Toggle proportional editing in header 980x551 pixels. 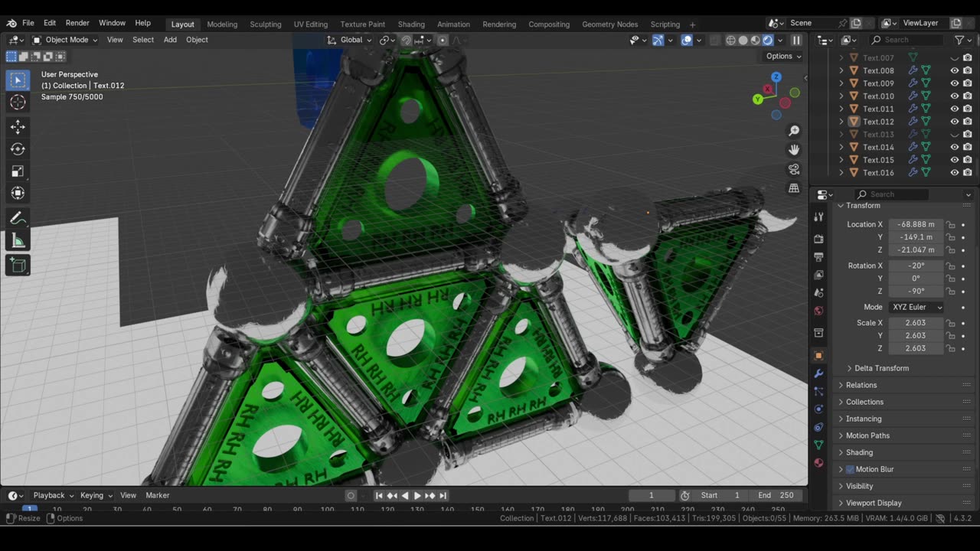point(443,40)
